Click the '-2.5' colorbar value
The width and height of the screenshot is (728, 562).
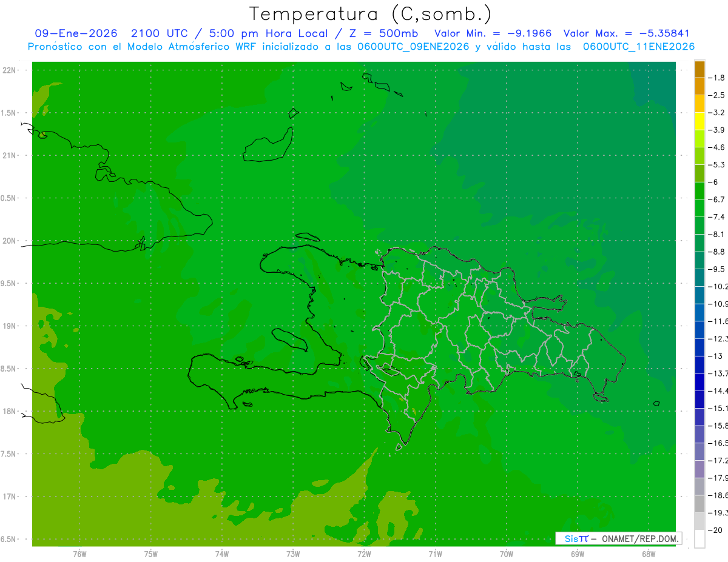(x=718, y=95)
